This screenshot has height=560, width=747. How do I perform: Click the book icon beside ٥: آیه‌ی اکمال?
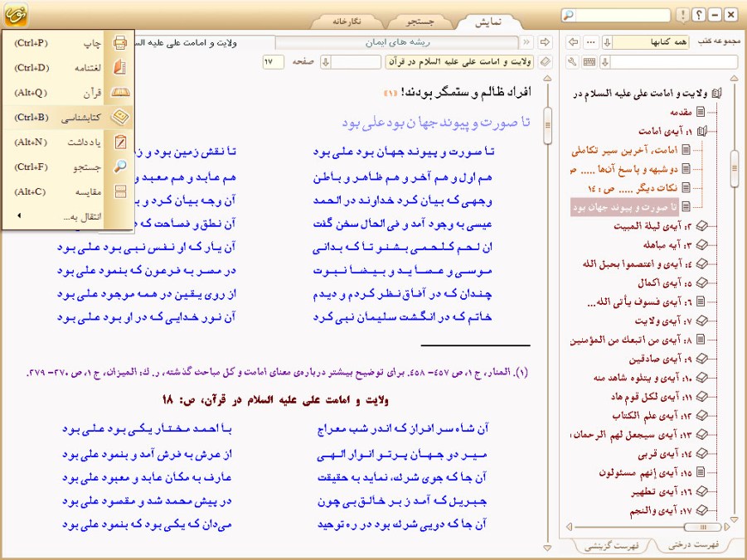pyautogui.click(x=701, y=282)
